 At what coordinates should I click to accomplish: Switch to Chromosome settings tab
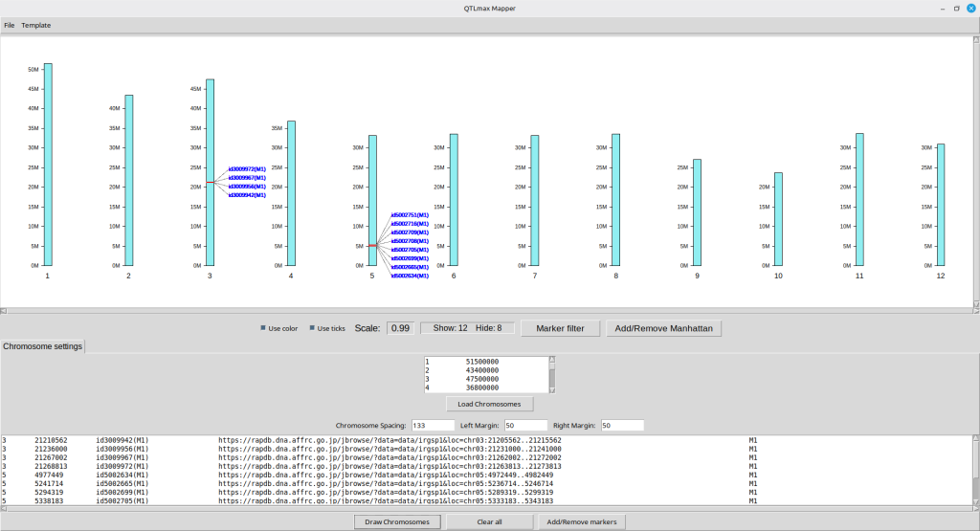[x=43, y=346]
